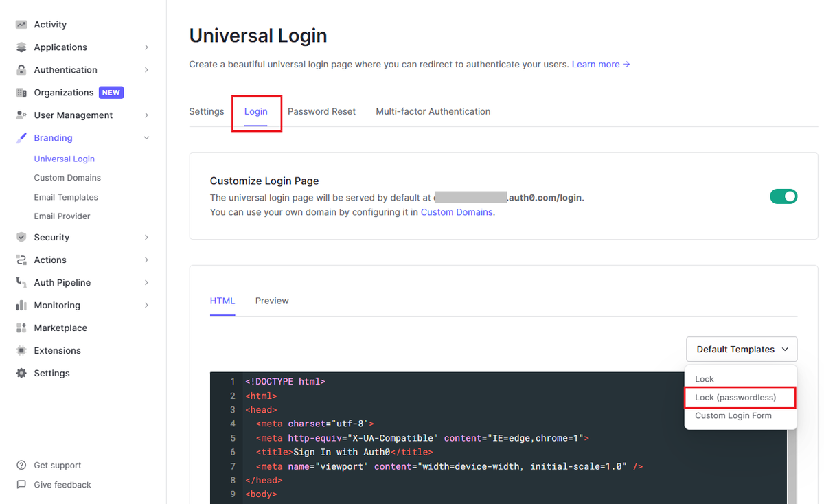Click the Settings label in sidebar
Screen dimensions: 824x504
52,374
